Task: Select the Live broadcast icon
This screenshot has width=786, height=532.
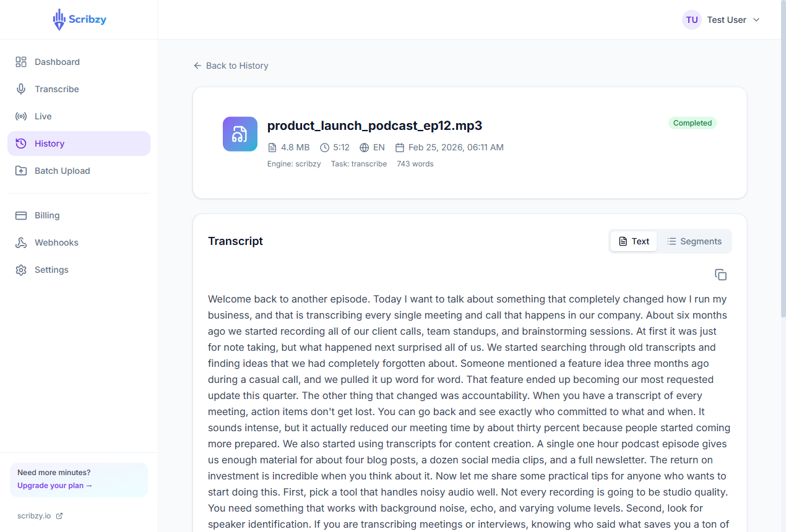Action: point(21,116)
